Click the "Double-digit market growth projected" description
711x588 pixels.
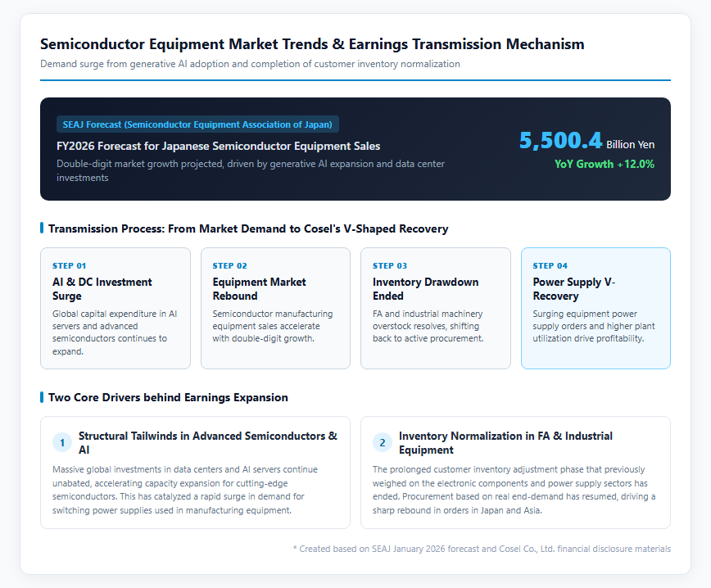[251, 170]
